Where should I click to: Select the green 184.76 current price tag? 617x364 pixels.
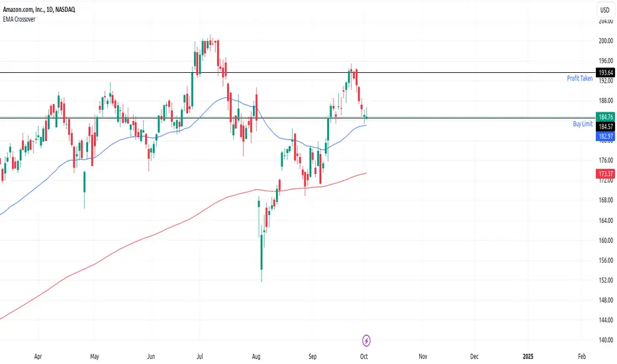pyautogui.click(x=606, y=117)
